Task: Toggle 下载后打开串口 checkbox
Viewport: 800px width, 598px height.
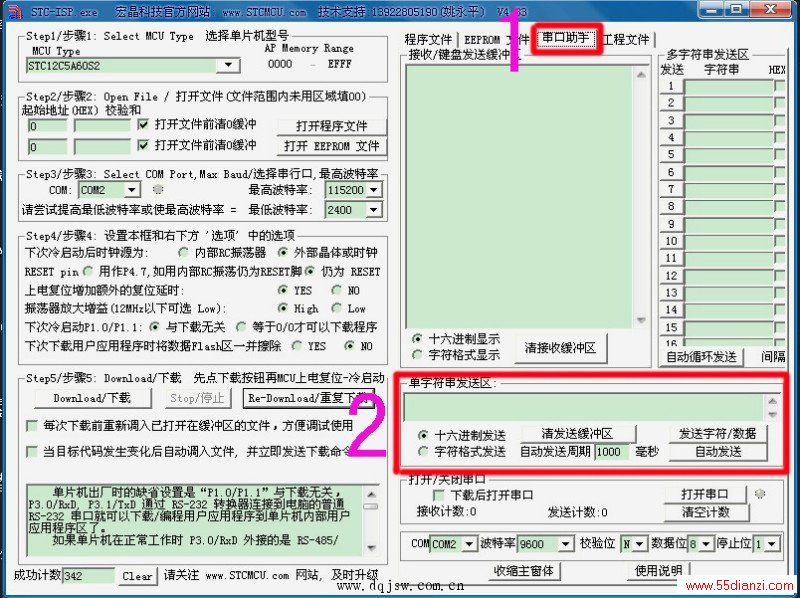Action: [x=438, y=495]
